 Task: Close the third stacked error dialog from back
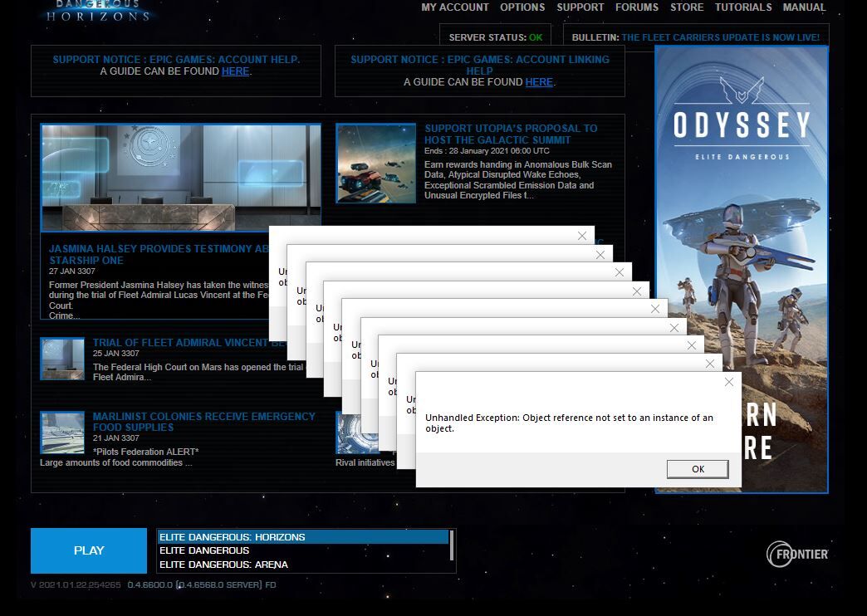(x=620, y=272)
